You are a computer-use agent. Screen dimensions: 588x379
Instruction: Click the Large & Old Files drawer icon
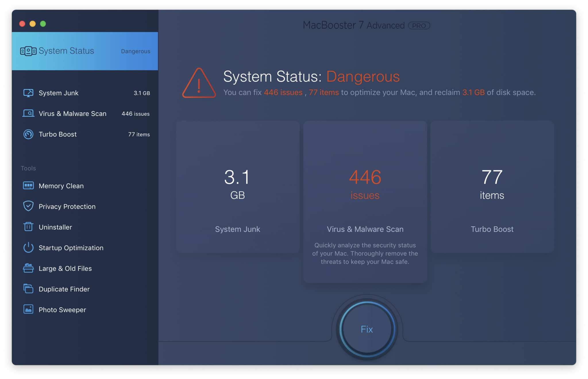point(28,268)
